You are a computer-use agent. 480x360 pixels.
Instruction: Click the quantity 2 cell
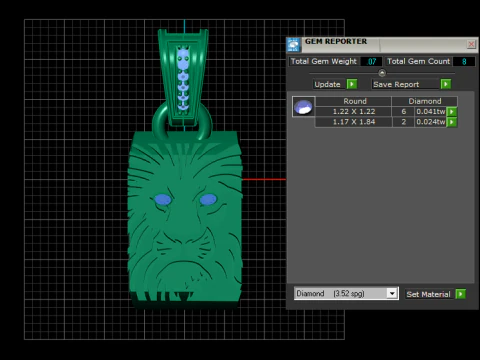point(403,122)
